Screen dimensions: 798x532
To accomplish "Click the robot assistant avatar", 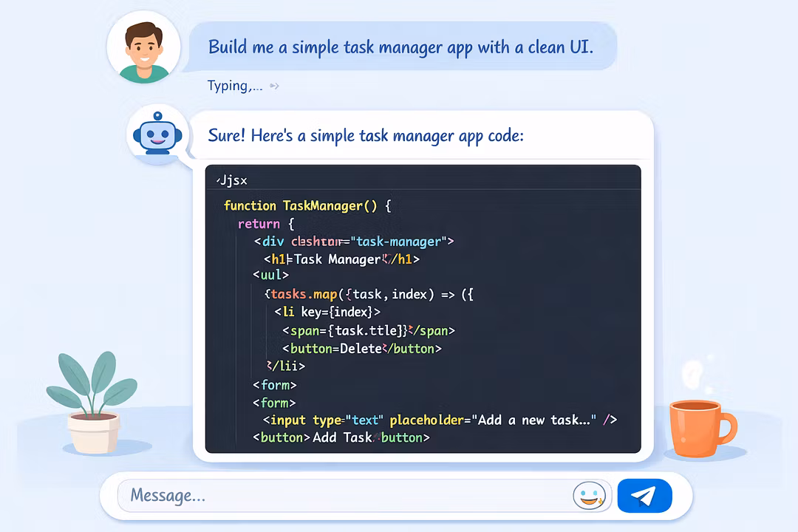I will [x=157, y=134].
